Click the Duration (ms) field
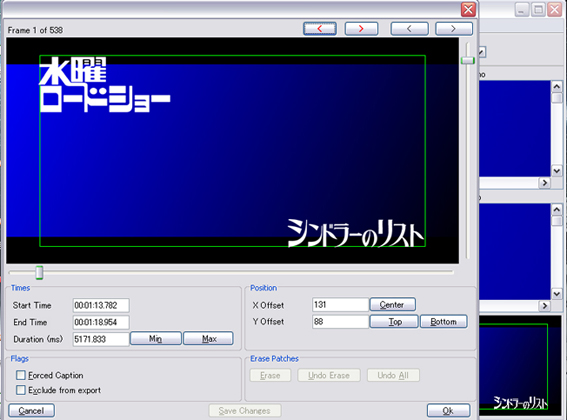 [x=101, y=339]
